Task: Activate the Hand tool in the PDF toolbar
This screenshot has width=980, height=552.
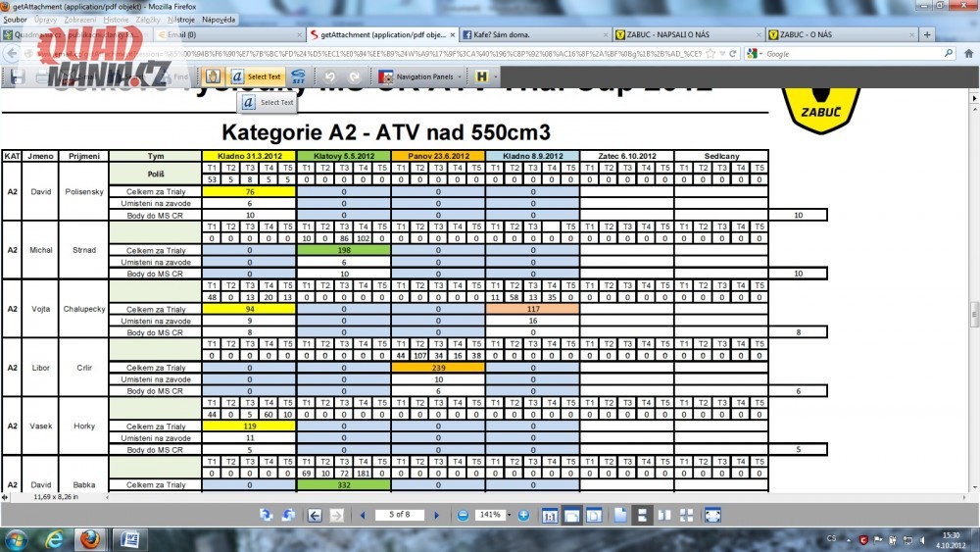Action: (213, 76)
